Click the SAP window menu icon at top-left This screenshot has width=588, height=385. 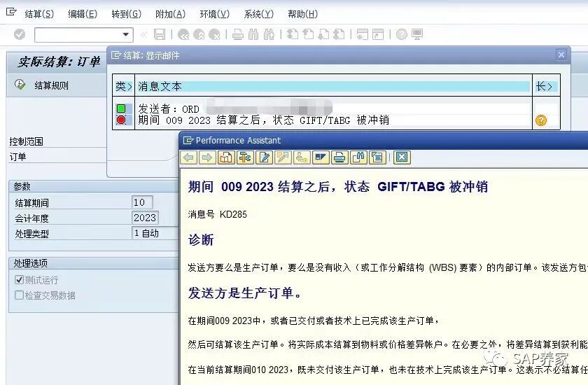point(11,12)
